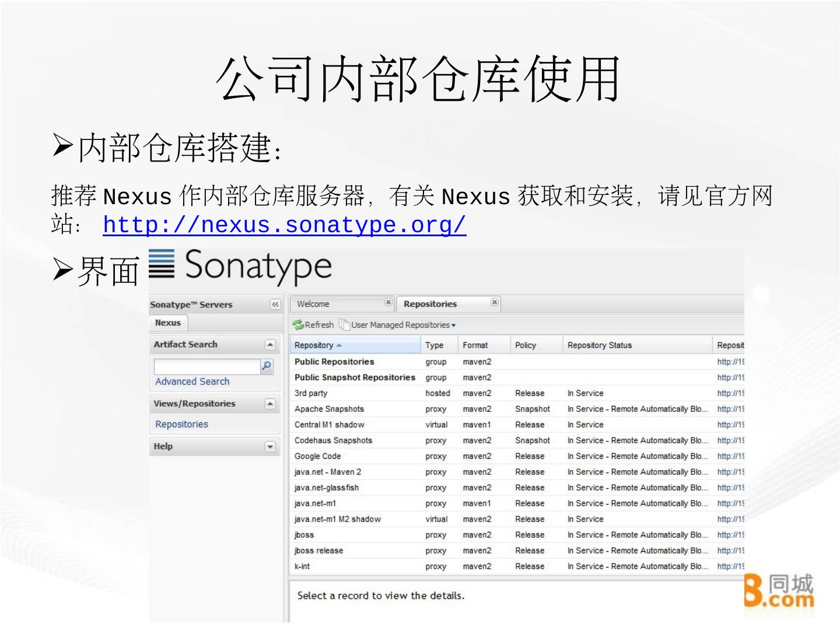The width and height of the screenshot is (840, 630).
Task: Click the artifact search magnifier icon
Action: tap(267, 366)
